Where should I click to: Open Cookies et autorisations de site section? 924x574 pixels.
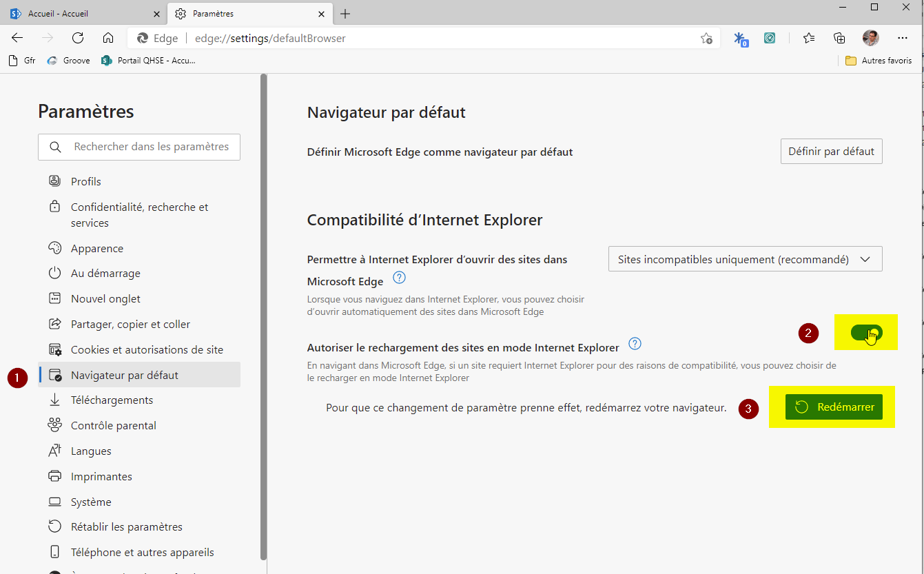click(139, 349)
